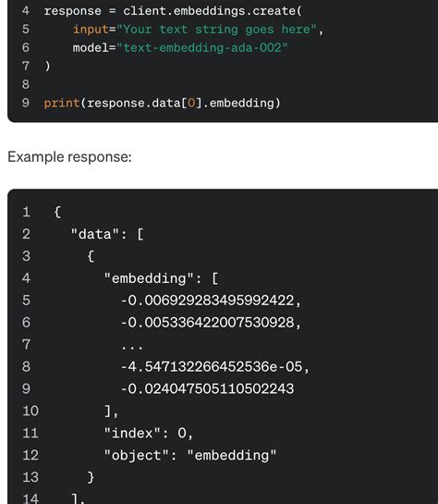
Task: Click the value -4.547132266452536e-05
Action: pyautogui.click(x=212, y=367)
